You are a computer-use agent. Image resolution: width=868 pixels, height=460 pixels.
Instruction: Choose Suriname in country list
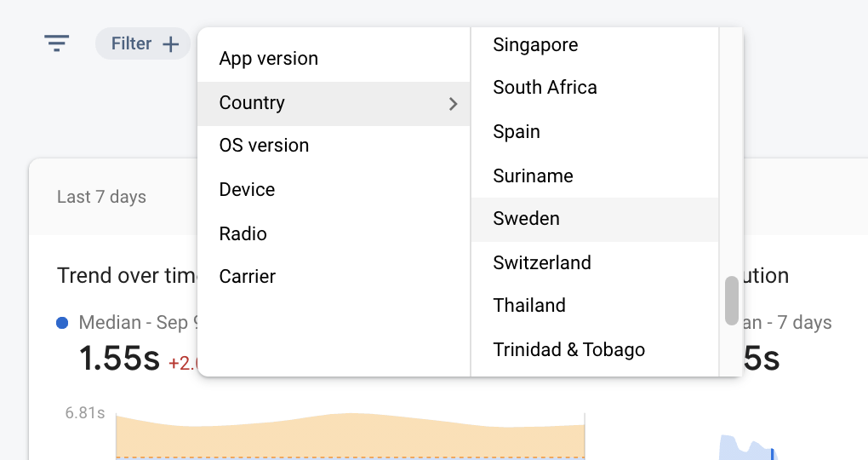pos(595,175)
